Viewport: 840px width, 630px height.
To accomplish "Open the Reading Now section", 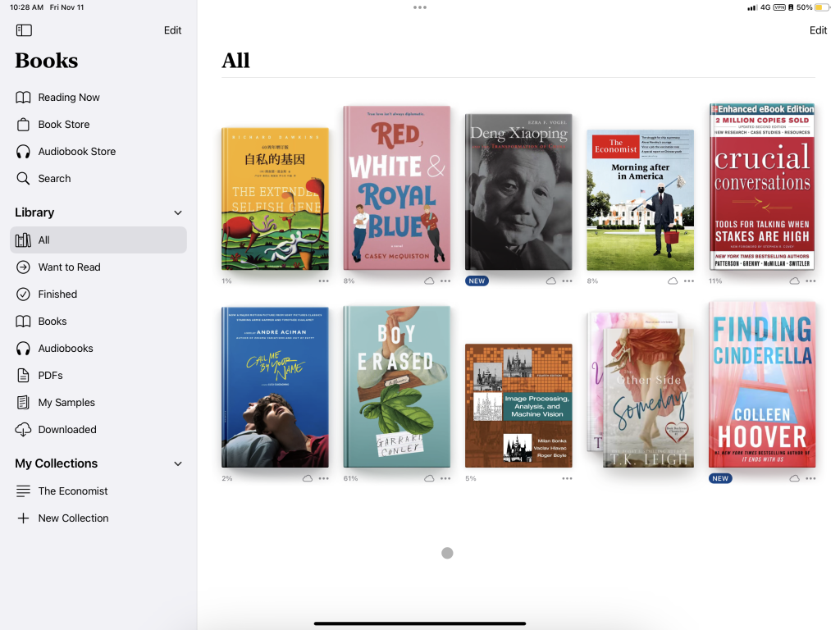I will point(68,97).
